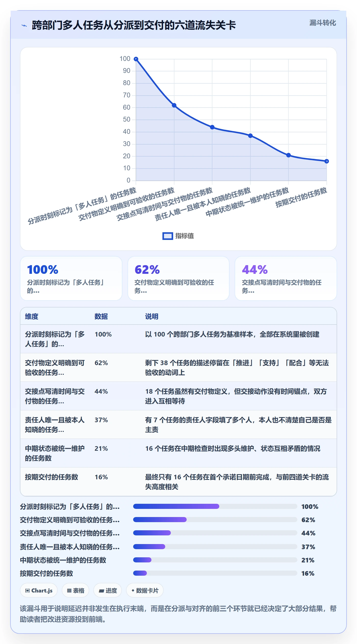Click the 中期状态被统一维护的任务数 x-axis label

pyautogui.click(x=247, y=202)
